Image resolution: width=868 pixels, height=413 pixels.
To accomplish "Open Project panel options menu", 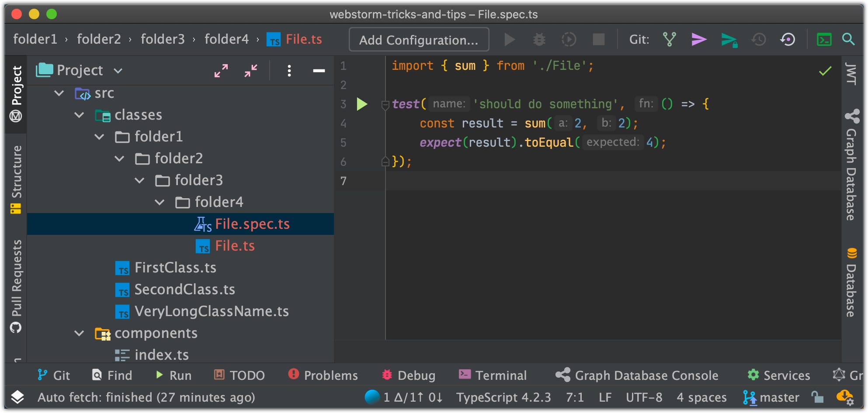I will point(289,71).
